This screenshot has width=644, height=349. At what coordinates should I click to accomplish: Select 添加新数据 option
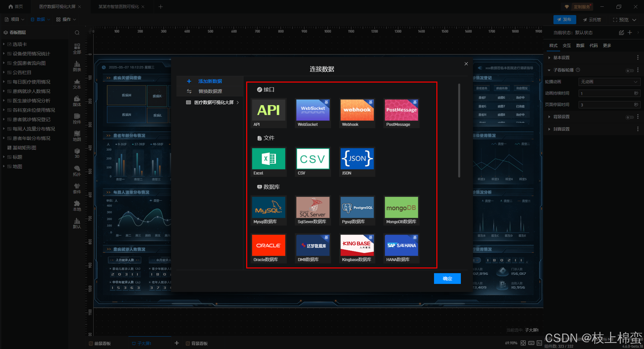tap(210, 81)
